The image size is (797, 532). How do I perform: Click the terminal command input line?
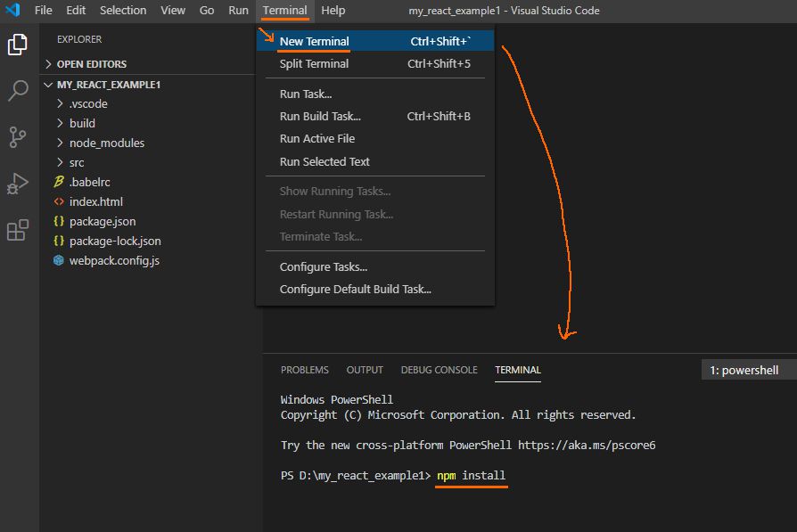[x=471, y=476]
